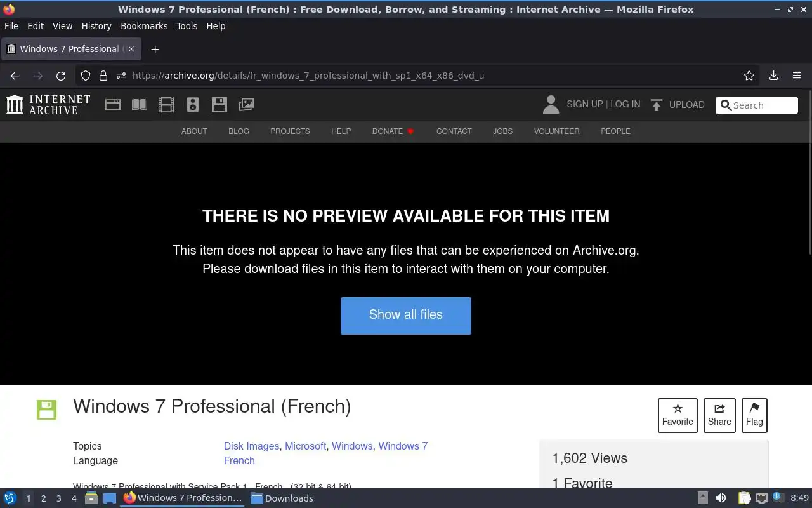Open the View menu
The image size is (812, 508).
(62, 26)
